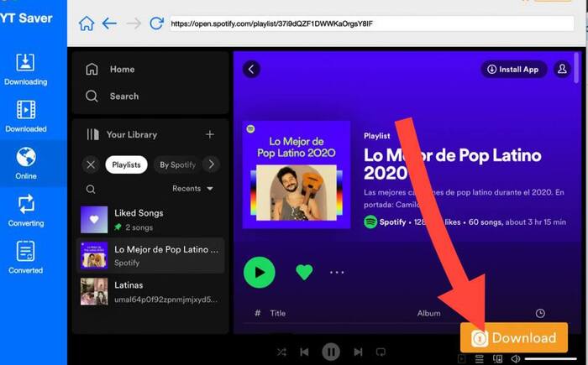Mute the volume speaker icon

tap(516, 358)
